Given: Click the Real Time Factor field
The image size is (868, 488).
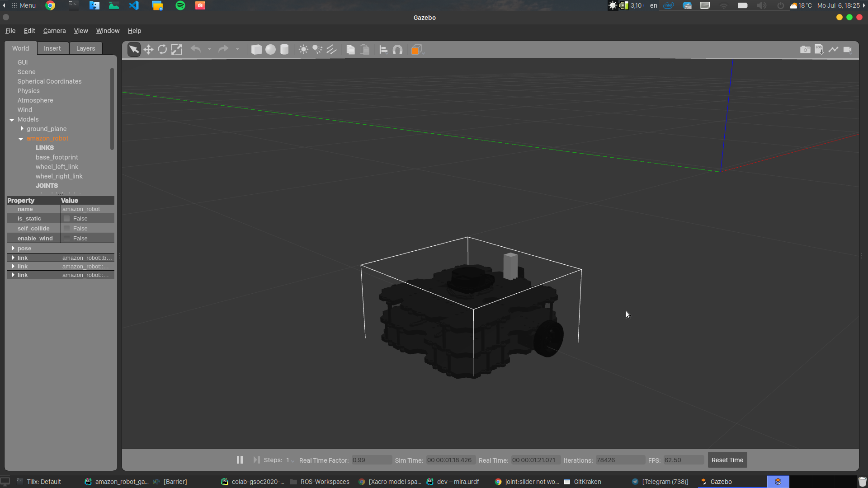Looking at the screenshot, I should [371, 460].
